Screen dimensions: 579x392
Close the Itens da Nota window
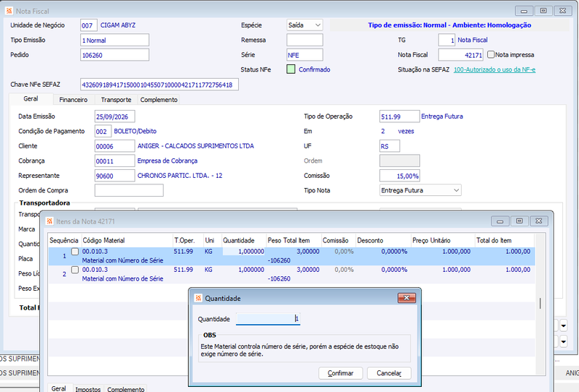tap(538, 221)
